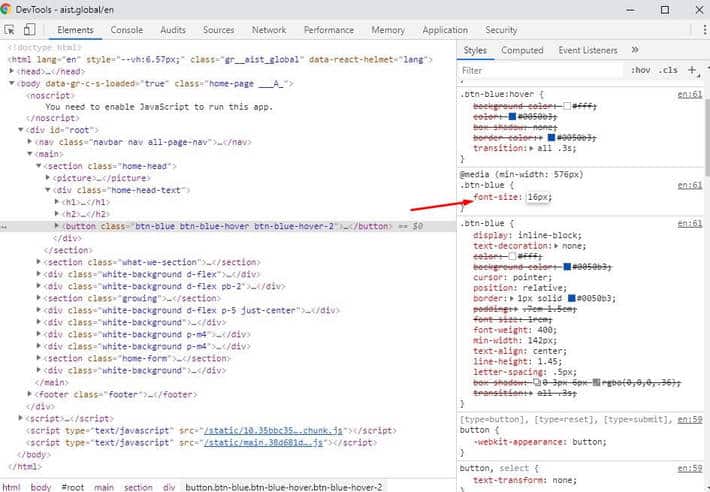Select body in the breadcrumb bar
The image size is (710, 492).
click(41, 487)
